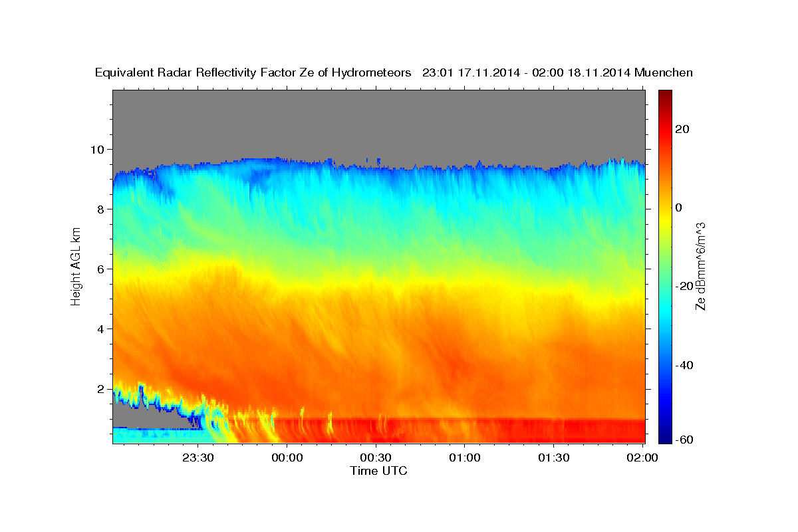Image resolution: width=798 pixels, height=532 pixels.
Task: Click the colorbar value '20'
Action: pos(684,129)
